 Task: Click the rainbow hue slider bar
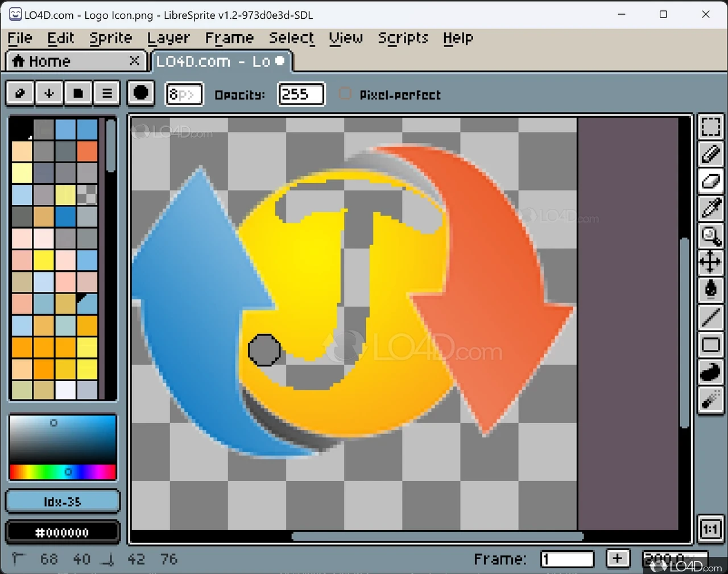tap(63, 472)
